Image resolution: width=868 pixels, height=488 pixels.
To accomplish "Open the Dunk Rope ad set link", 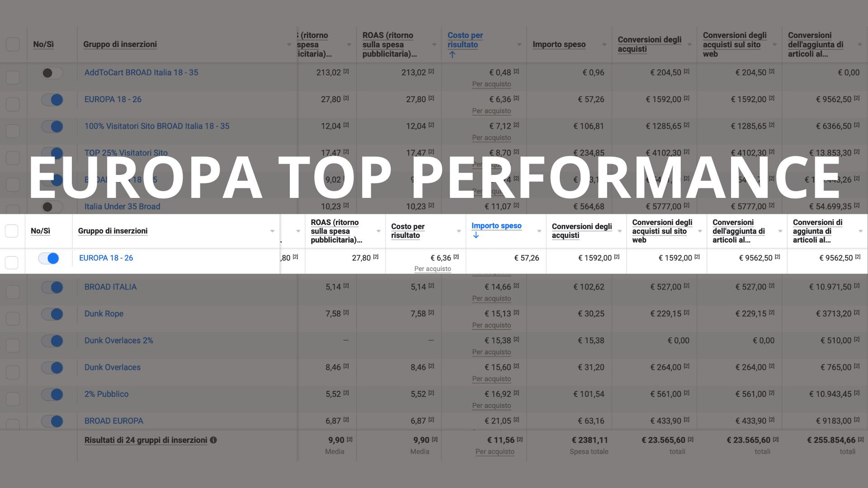I will [x=104, y=314].
